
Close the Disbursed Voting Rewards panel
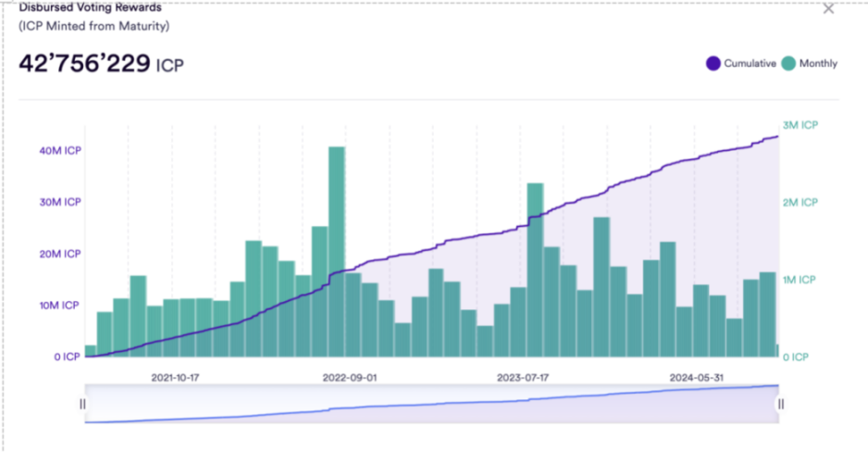coord(828,9)
